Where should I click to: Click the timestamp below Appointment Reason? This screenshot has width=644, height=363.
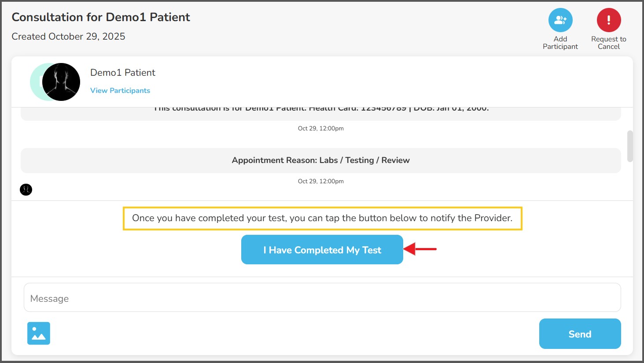pyautogui.click(x=320, y=181)
